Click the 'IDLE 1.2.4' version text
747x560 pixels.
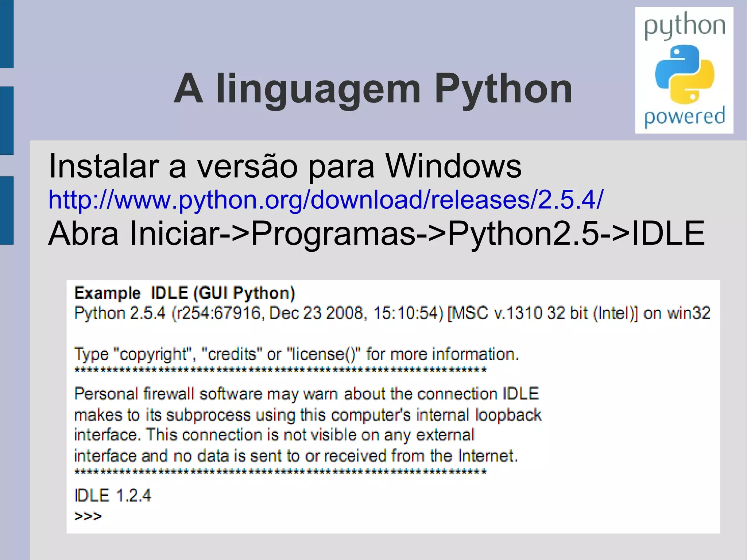point(112,496)
